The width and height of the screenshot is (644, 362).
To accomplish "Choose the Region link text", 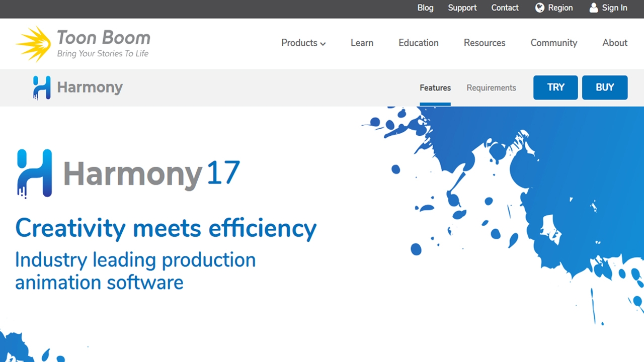I will (560, 8).
